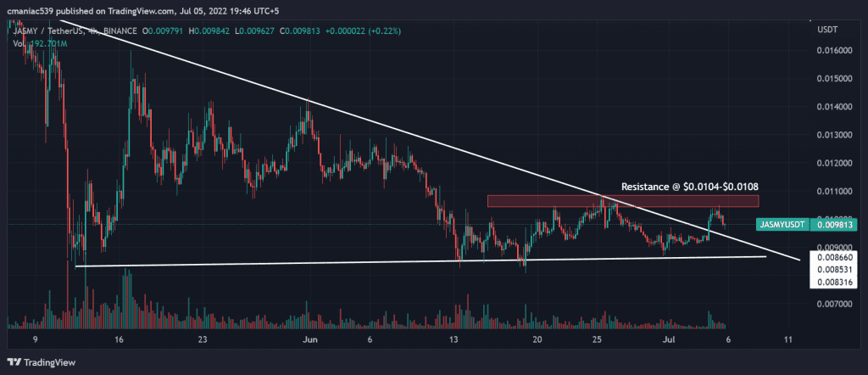
Task: Select the red resistance zone rectangle
Action: (623, 201)
